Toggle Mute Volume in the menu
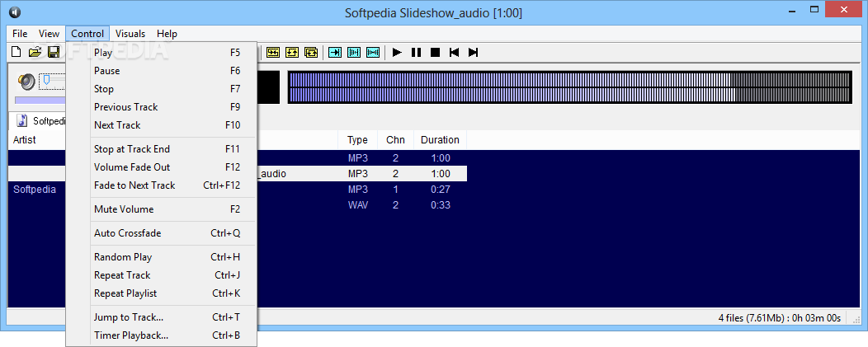The image size is (868, 347). coord(161,209)
